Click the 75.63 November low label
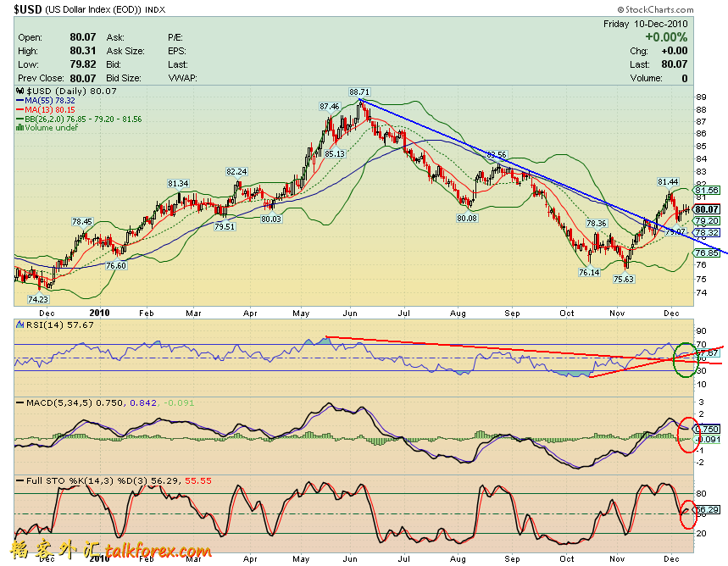This screenshot has width=728, height=566. pyautogui.click(x=624, y=279)
